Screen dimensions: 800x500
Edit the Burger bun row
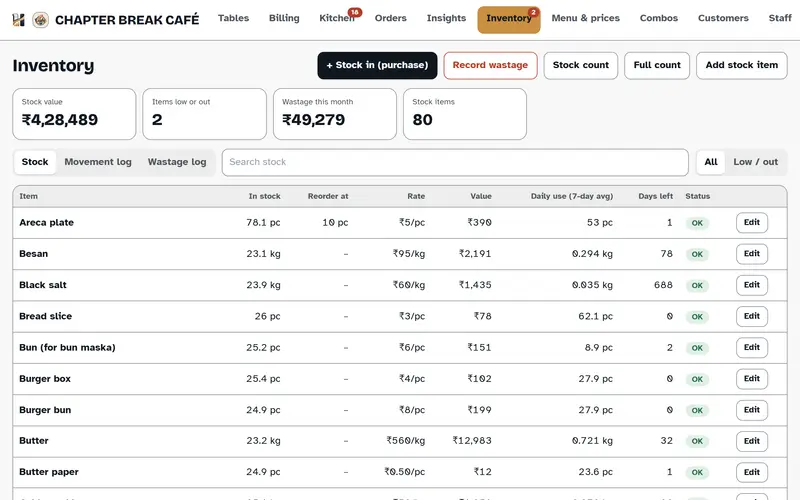[752, 410]
